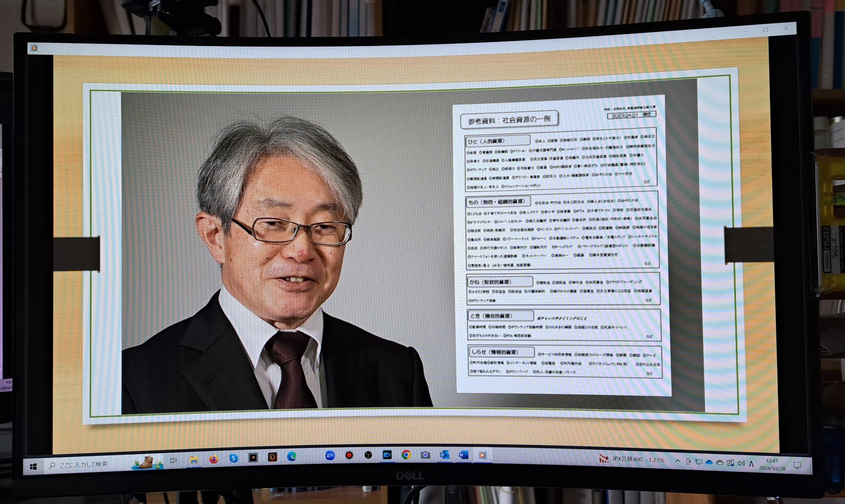845x504 pixels.
Task: Expand the hidden tray icons chevron
Action: (x=678, y=461)
